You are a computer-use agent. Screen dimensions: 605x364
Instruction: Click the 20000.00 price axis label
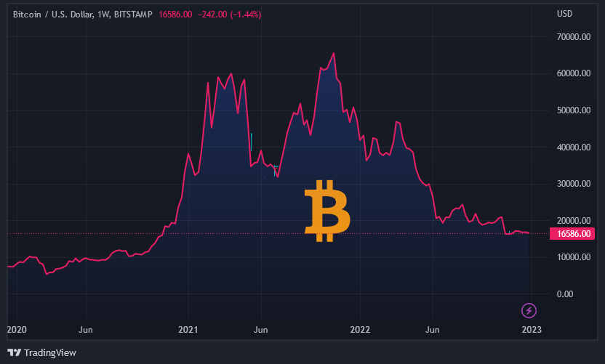click(573, 221)
